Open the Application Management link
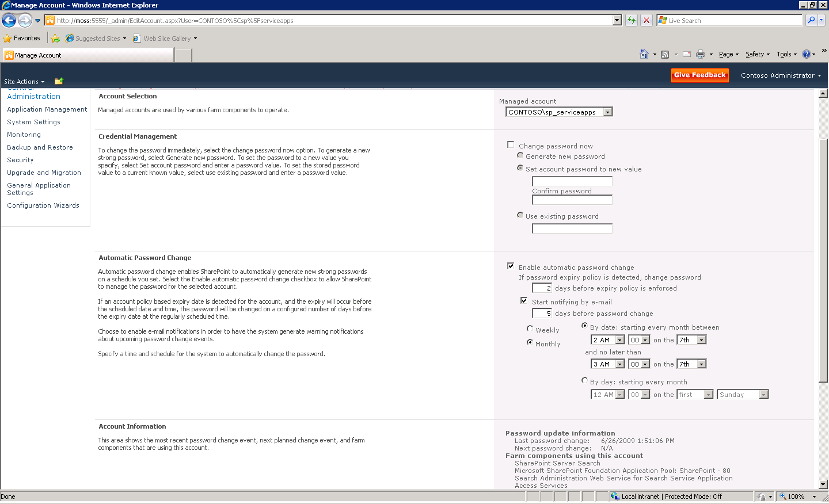Image resolution: width=829 pixels, height=504 pixels. [47, 109]
